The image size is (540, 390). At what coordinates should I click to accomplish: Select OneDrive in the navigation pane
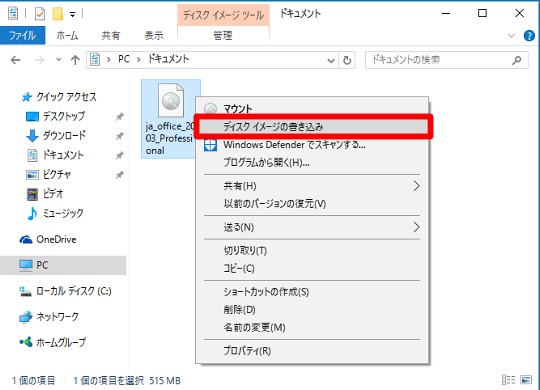(56, 239)
